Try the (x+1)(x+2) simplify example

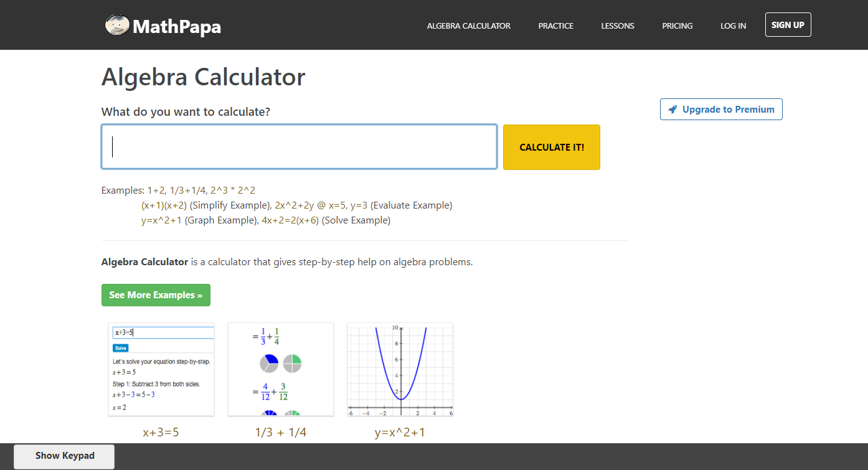[x=164, y=205]
